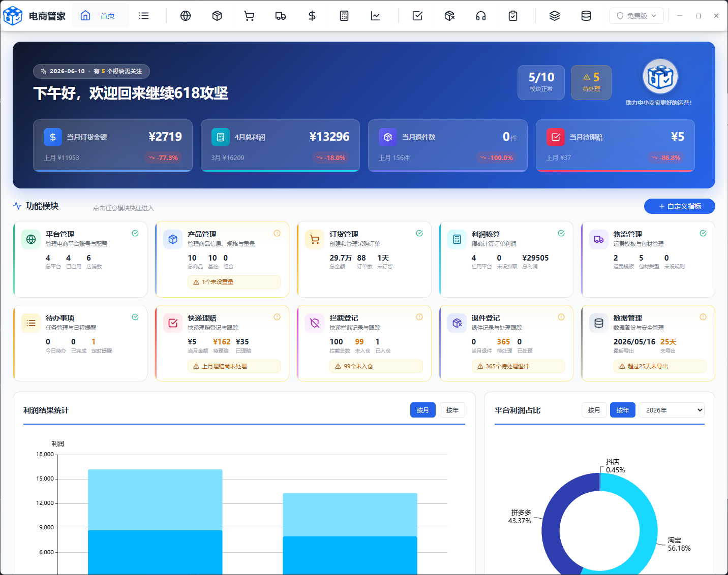Open the 平台管理 module card
Viewport: 728px width, 575px height.
coord(80,259)
